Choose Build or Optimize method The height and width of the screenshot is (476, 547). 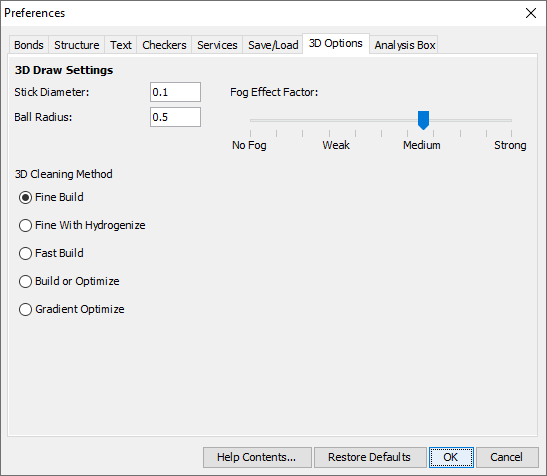[x=69, y=281]
